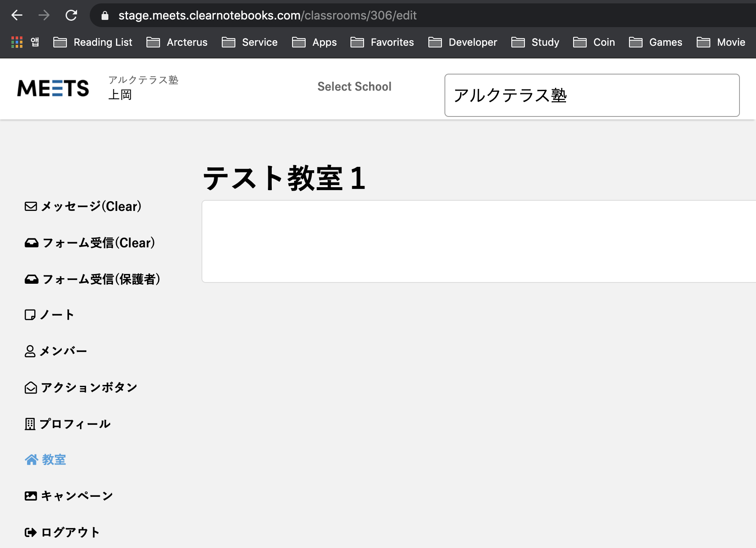Click the MEETS logo
756x548 pixels.
pos(53,88)
